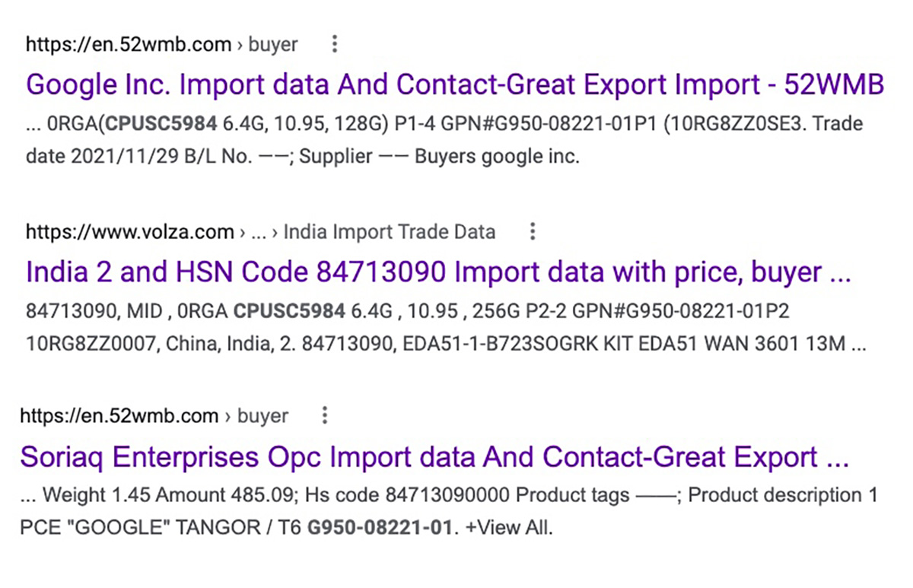Click bold CPUSC5984 in the volza snippet

click(289, 310)
